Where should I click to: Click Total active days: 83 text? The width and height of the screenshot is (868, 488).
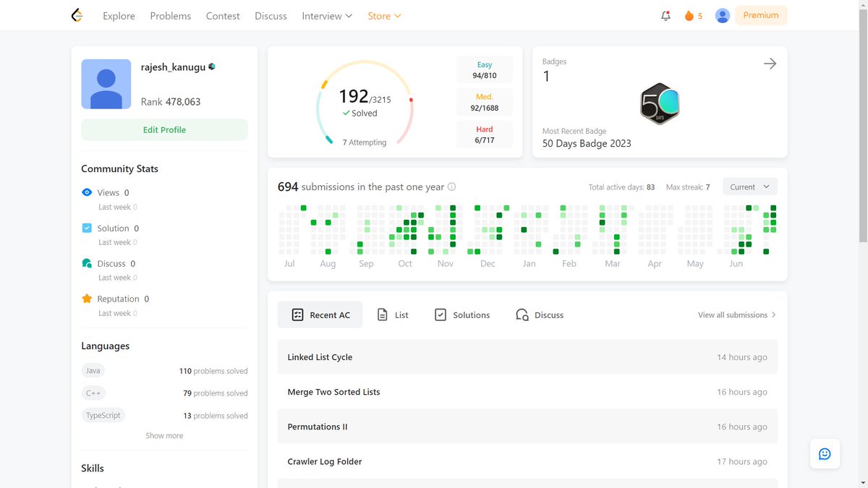(621, 187)
